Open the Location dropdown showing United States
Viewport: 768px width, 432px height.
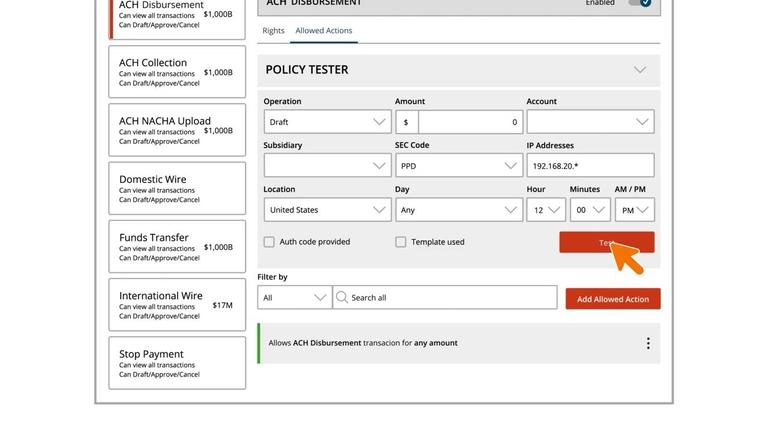pyautogui.click(x=327, y=210)
